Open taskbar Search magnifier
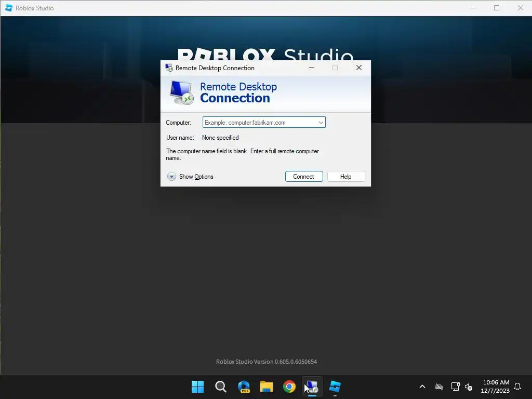 (x=220, y=387)
